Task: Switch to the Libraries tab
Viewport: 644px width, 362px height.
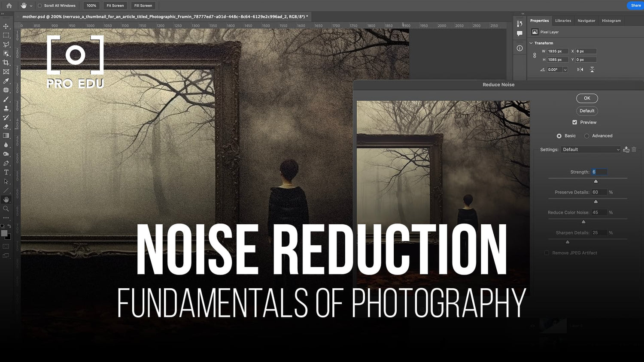Action: pos(563,20)
